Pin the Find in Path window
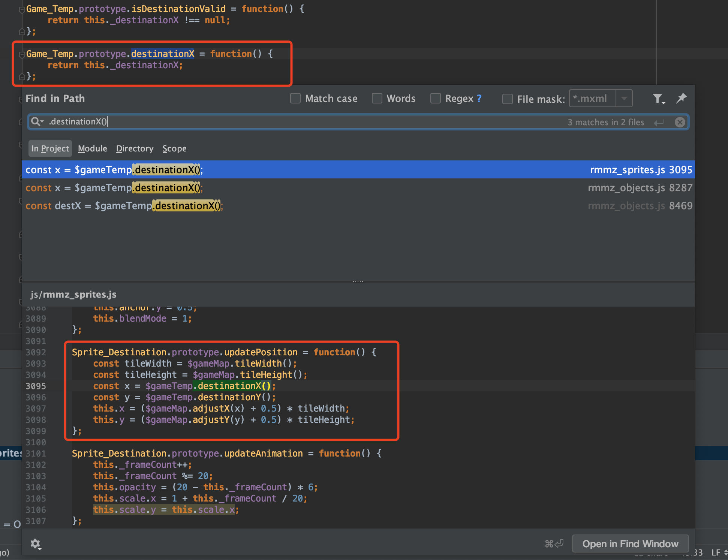The width and height of the screenshot is (728, 560). 681,98
